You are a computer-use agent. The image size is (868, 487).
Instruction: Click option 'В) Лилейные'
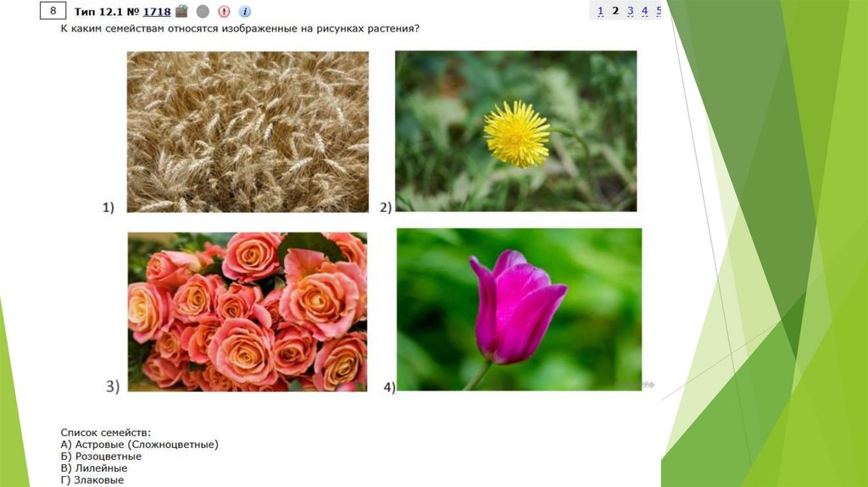(94, 468)
